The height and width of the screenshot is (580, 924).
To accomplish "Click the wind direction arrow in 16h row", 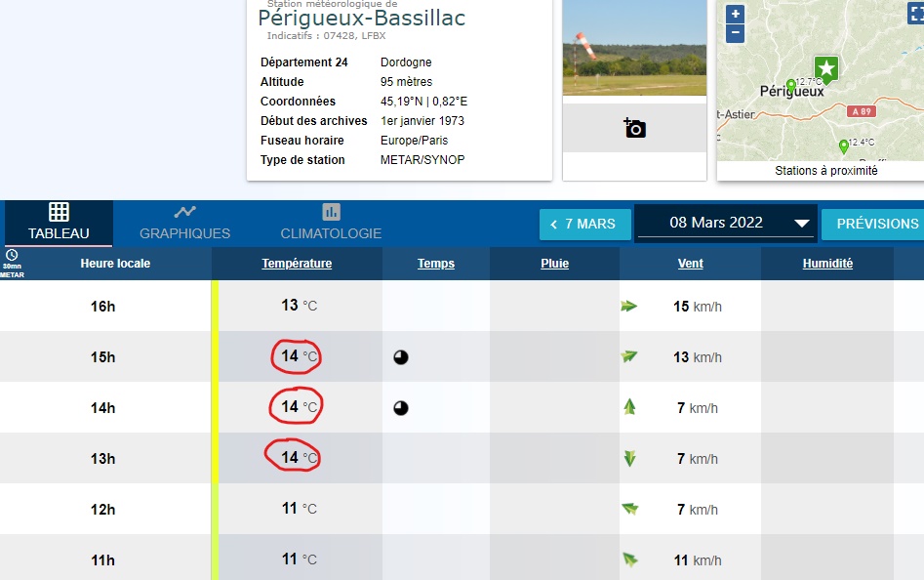I will 629,306.
